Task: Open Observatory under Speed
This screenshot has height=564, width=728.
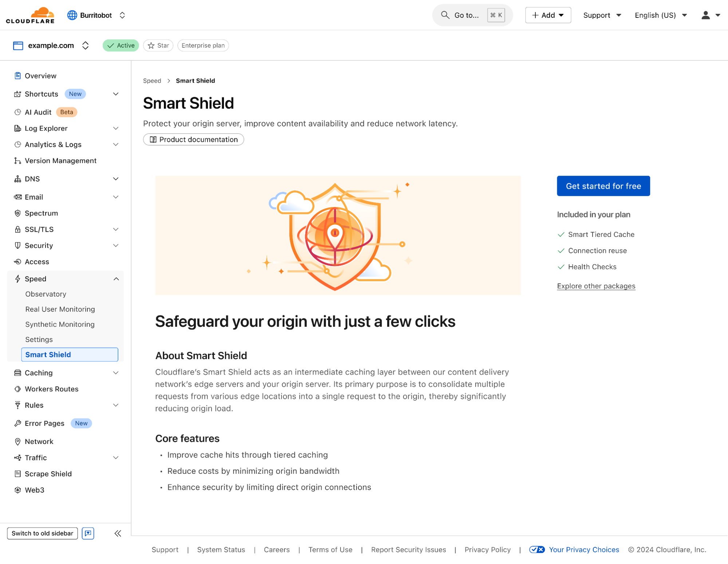Action: click(x=46, y=294)
